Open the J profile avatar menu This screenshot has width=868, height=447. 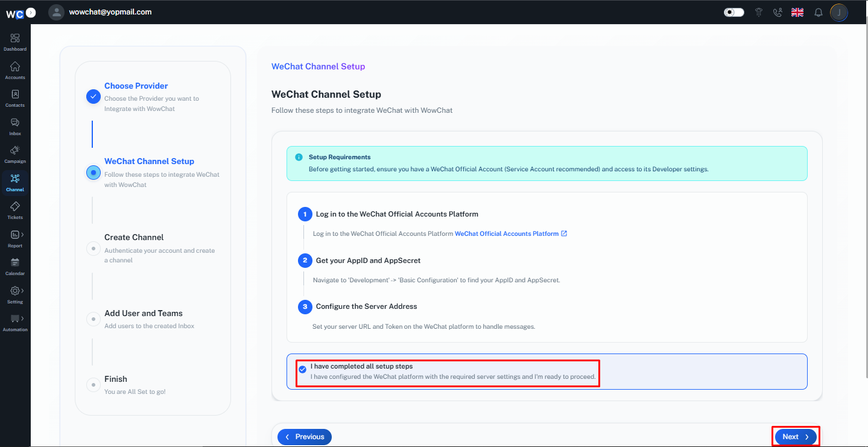coord(839,12)
